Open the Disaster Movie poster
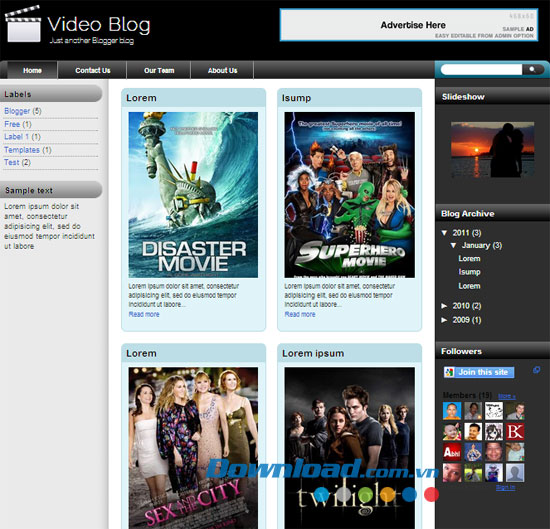This screenshot has height=529, width=550. click(193, 195)
